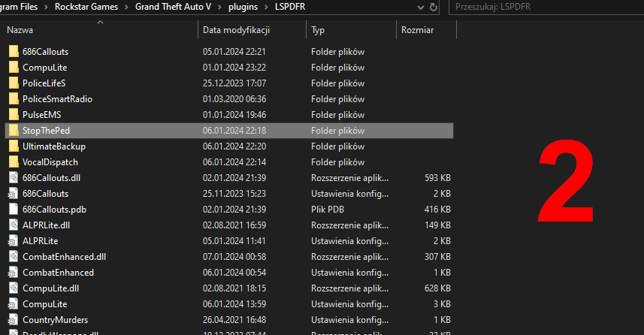The width and height of the screenshot is (644, 335).
Task: Click the PoliceSmartRadio folder icon
Action: pyautogui.click(x=14, y=99)
